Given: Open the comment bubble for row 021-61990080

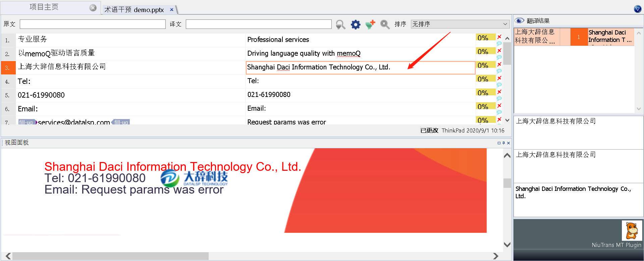Looking at the screenshot, I should click(x=499, y=99).
